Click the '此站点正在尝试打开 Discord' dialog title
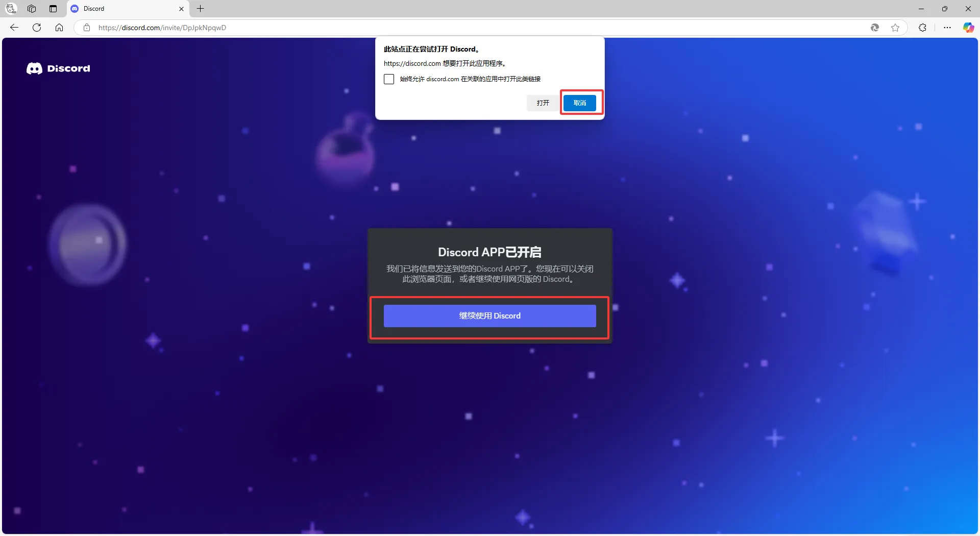 point(432,49)
